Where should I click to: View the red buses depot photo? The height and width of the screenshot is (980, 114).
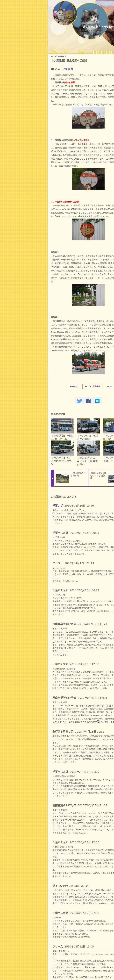[x=88, y=363]
